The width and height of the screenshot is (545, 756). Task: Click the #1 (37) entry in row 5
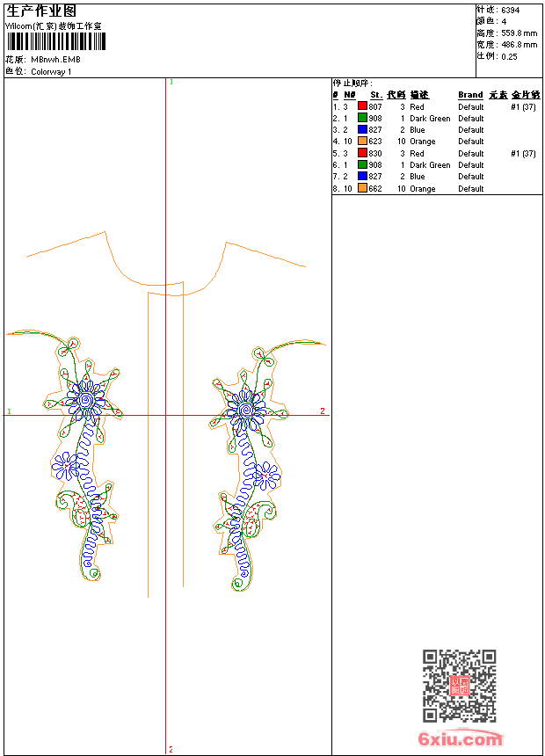point(523,153)
